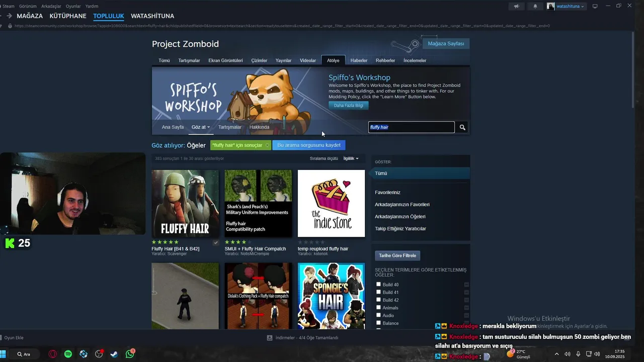Open Opera browser from the taskbar

point(52,354)
